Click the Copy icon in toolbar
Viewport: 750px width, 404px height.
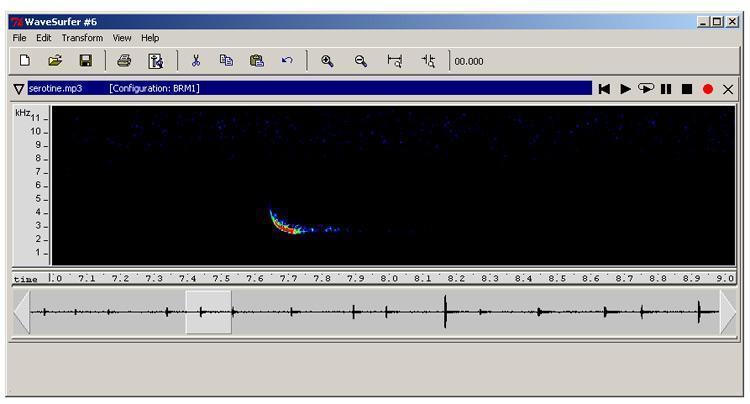pyautogui.click(x=226, y=61)
